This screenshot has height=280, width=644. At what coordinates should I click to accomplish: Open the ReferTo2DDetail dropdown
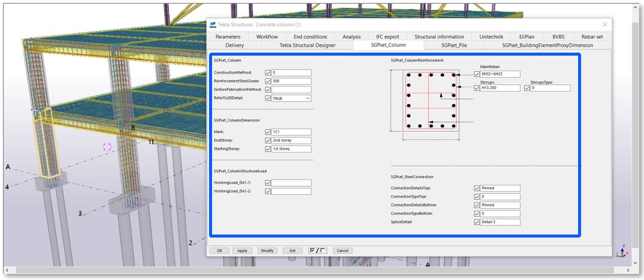(308, 98)
